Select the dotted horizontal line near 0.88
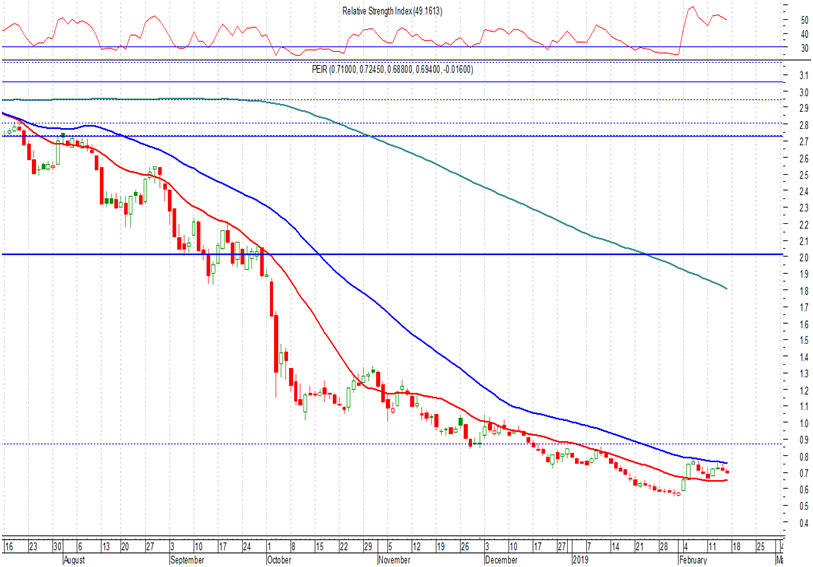 coord(392,444)
